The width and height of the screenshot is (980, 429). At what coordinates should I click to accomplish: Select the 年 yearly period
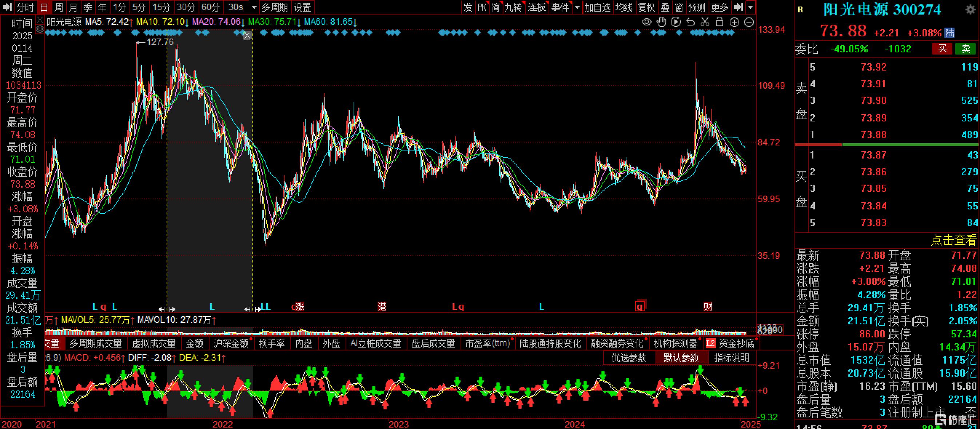(102, 7)
